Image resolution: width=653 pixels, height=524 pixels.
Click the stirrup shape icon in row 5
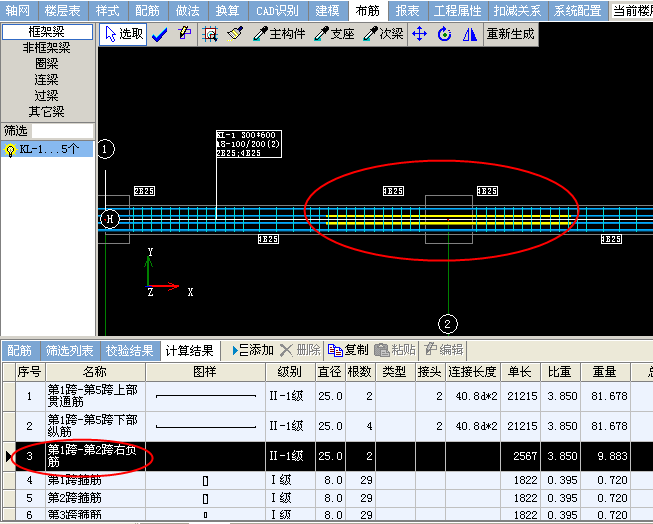[205, 499]
